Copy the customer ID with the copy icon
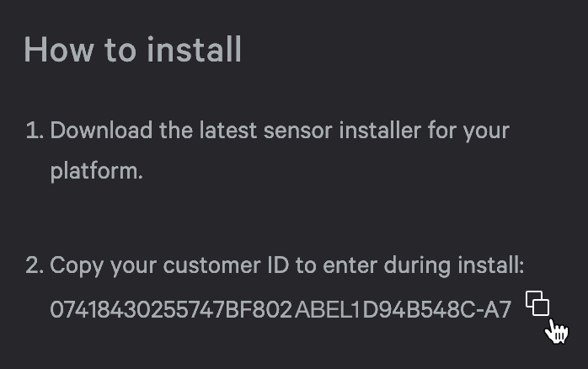The height and width of the screenshot is (369, 588). point(537,302)
